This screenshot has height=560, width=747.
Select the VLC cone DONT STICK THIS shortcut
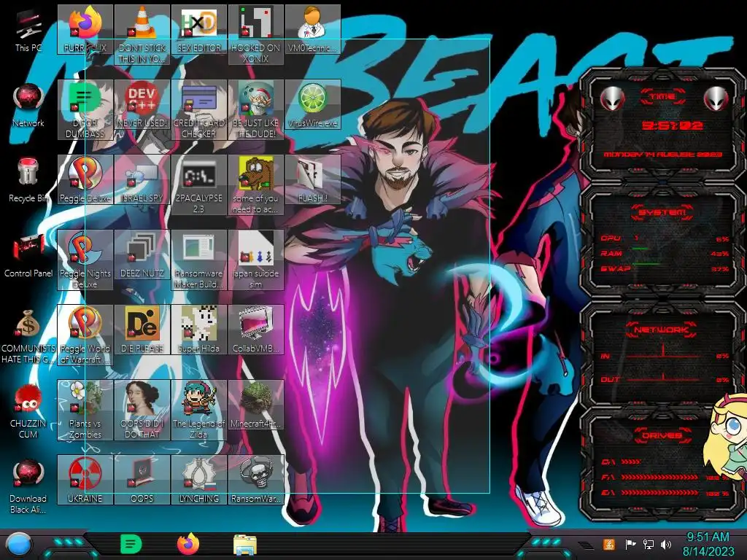point(142,34)
